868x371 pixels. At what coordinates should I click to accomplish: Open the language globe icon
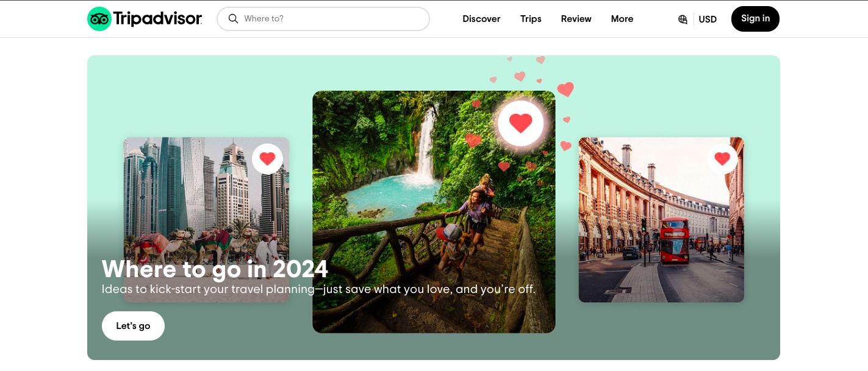pyautogui.click(x=683, y=19)
